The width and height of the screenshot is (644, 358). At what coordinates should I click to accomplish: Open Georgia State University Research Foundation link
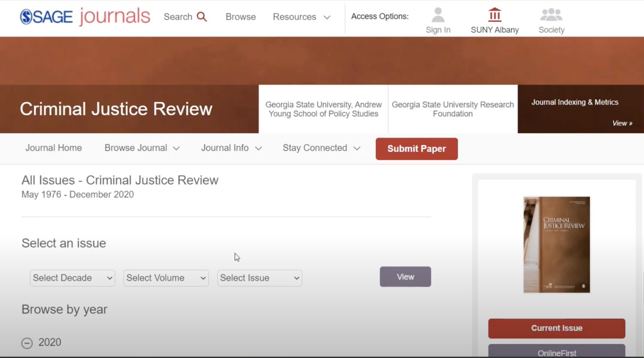pyautogui.click(x=453, y=109)
